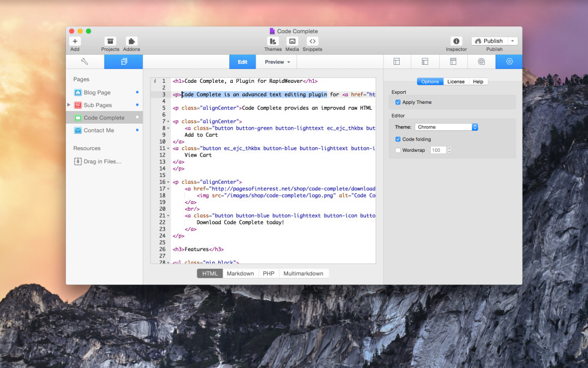
Task: Switch to the Options tab
Action: (x=430, y=82)
